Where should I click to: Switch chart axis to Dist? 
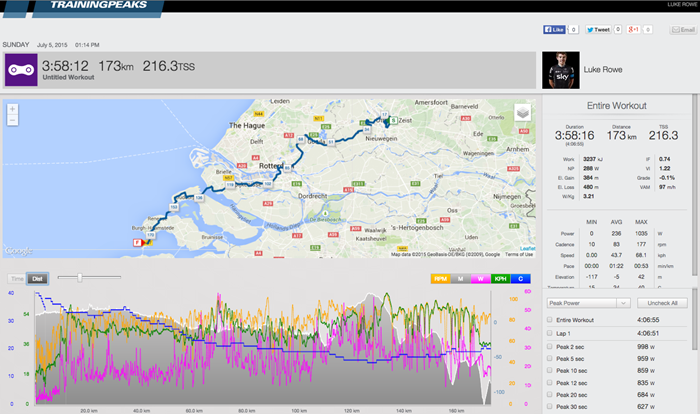coord(37,279)
